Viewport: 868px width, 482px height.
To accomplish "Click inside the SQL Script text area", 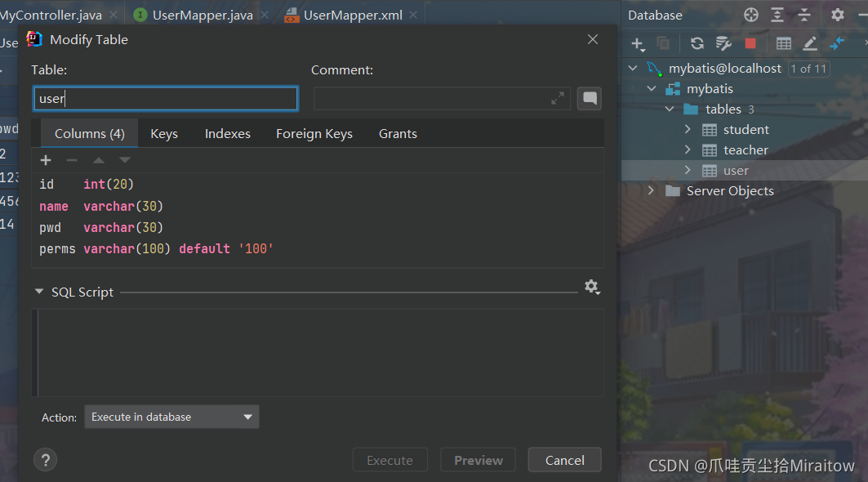I will 320,352.
